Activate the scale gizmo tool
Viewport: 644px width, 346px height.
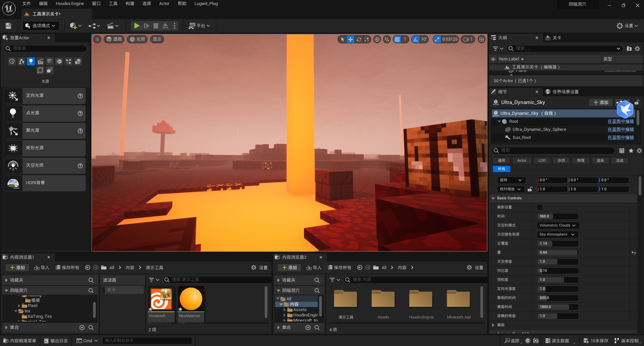(367, 39)
